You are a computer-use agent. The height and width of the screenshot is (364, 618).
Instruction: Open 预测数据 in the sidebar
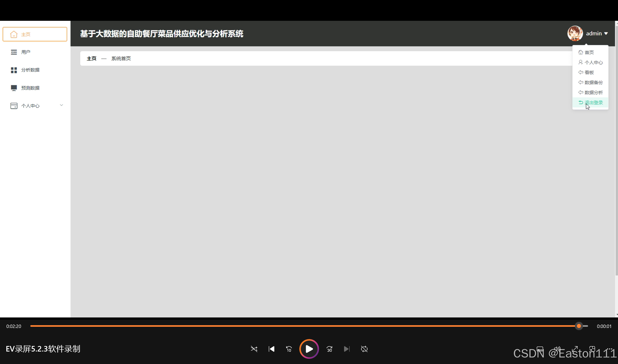(x=35, y=88)
